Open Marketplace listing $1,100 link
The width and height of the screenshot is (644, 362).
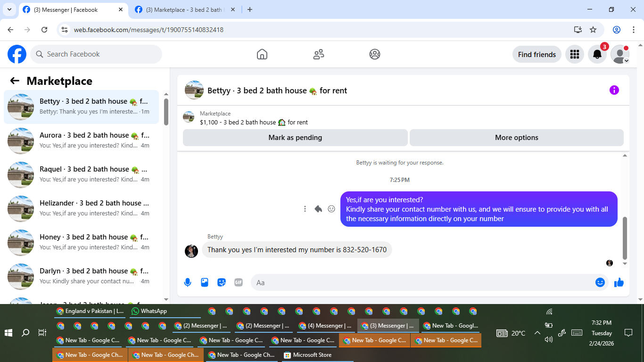tap(254, 122)
